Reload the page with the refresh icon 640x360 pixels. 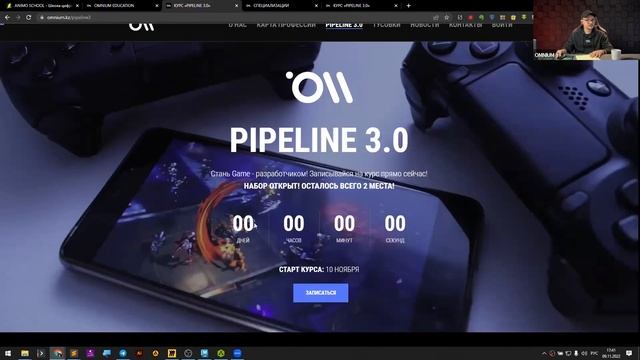[x=29, y=18]
